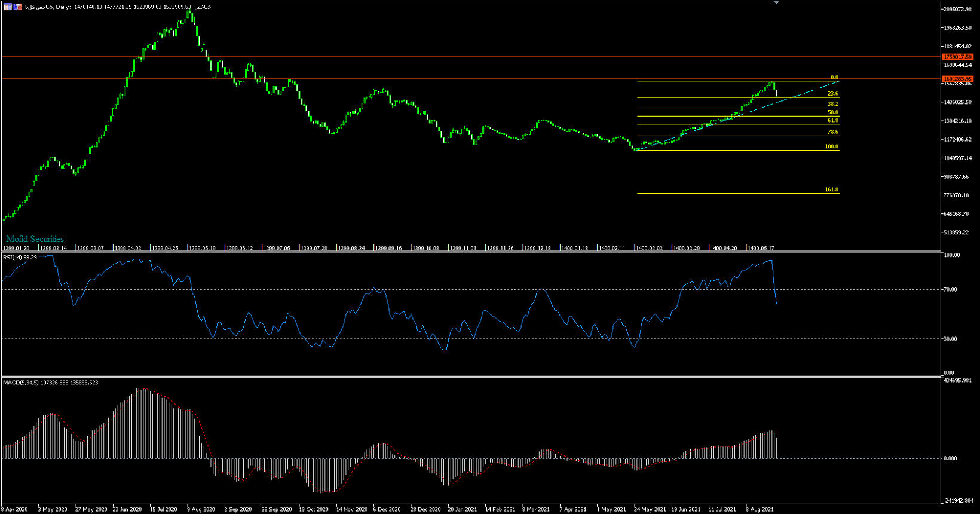This screenshot has width=980, height=514.
Task: Click time axis date 8 Aug 2021
Action: point(760,509)
